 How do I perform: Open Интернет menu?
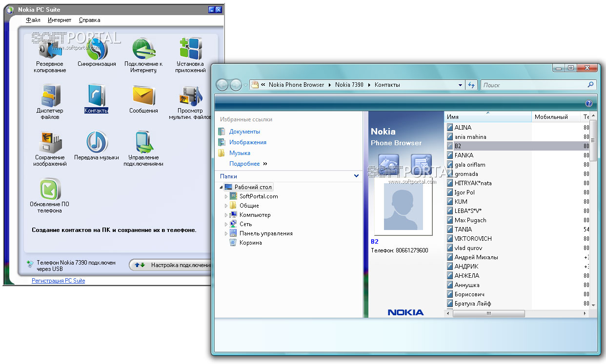(x=60, y=20)
